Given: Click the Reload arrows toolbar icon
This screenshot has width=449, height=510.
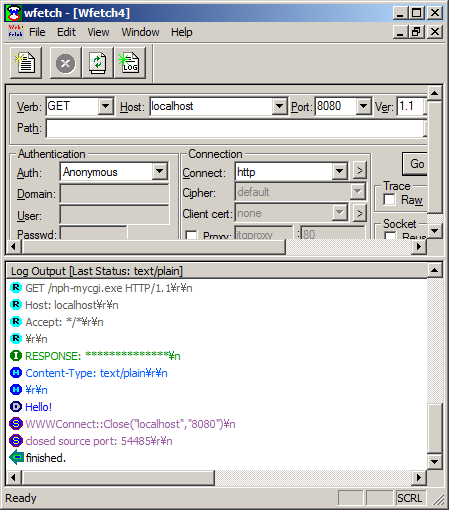Looking at the screenshot, I should 97,63.
